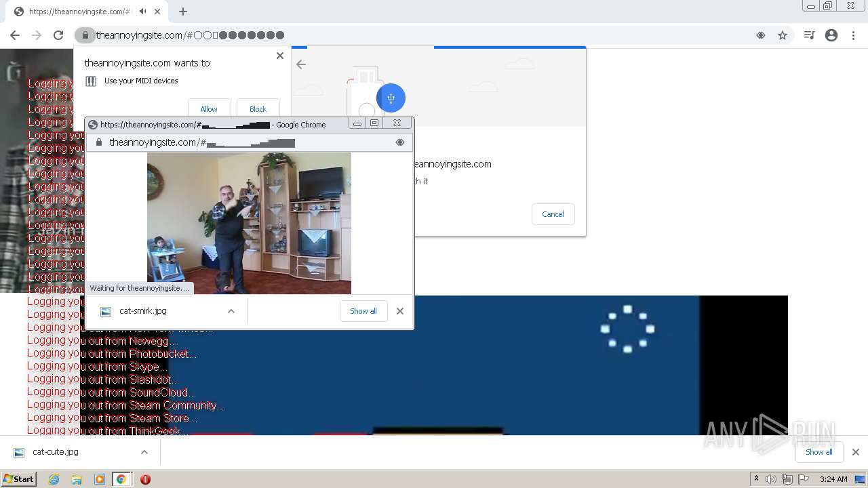Viewport: 868px width, 488px height.
Task: Block MIDI device access
Action: (x=258, y=108)
